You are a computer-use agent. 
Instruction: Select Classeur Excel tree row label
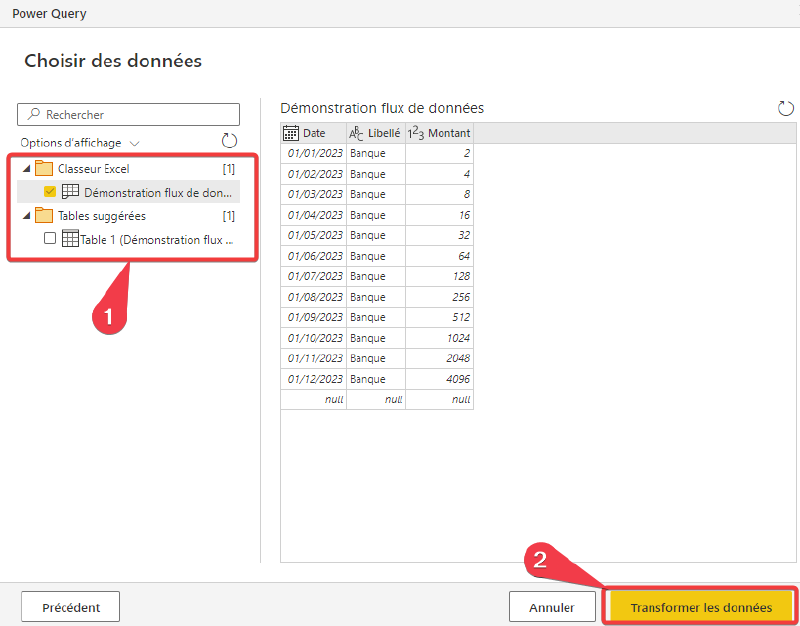93,169
